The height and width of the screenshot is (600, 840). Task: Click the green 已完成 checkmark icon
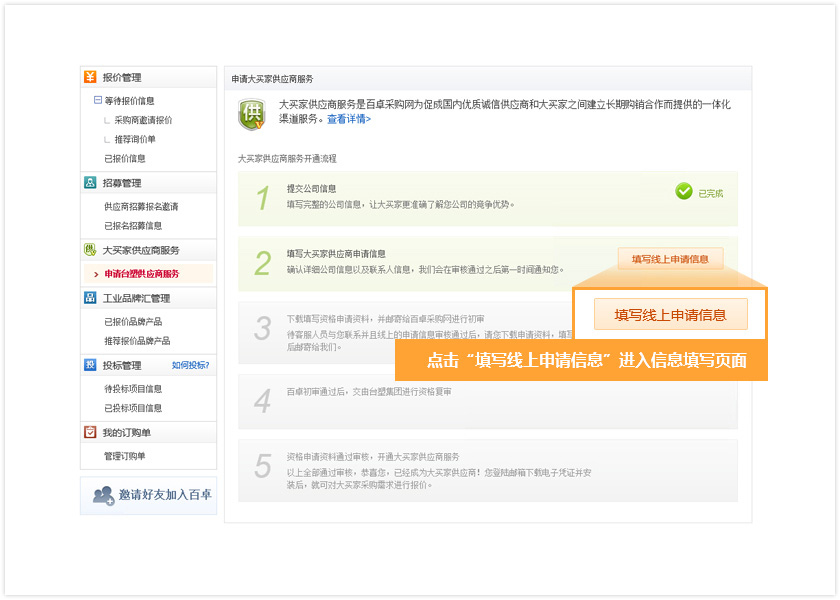pyautogui.click(x=684, y=191)
